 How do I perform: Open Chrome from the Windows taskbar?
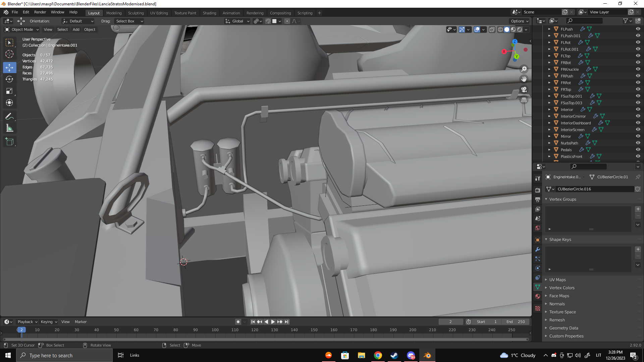tap(378, 355)
